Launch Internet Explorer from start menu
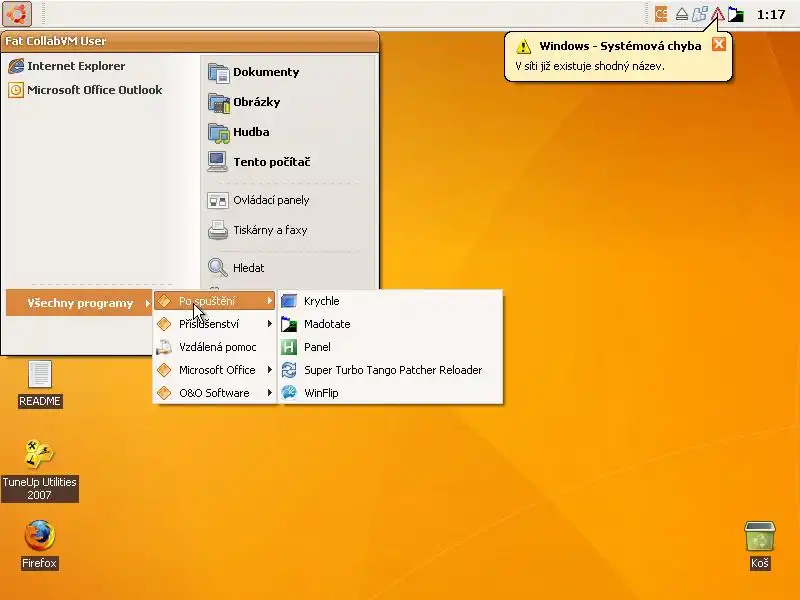The image size is (800, 600). tap(67, 66)
